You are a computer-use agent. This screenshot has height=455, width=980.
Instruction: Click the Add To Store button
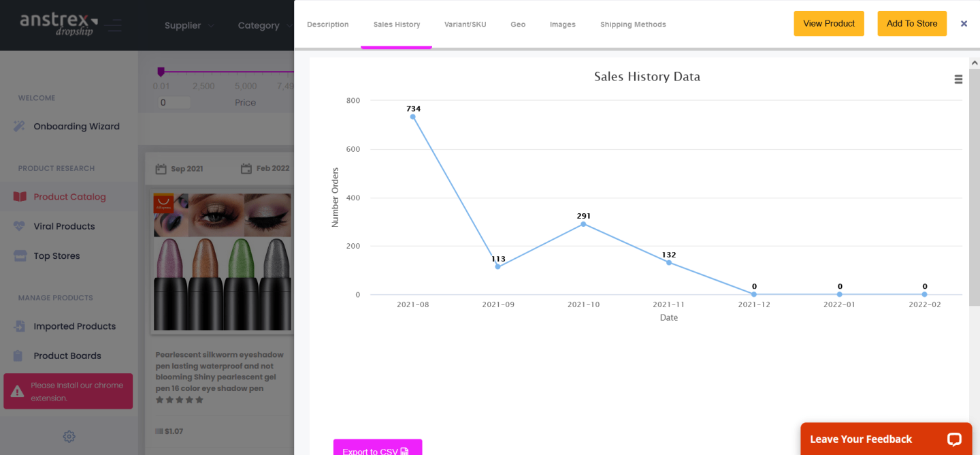(911, 23)
